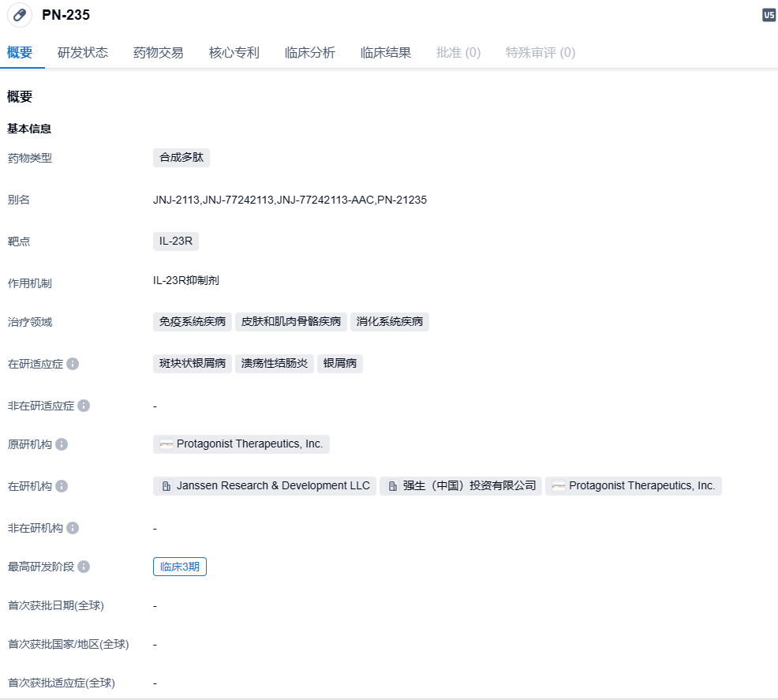Switch to the 研发状态 tab
This screenshot has width=778, height=700.
tap(83, 53)
